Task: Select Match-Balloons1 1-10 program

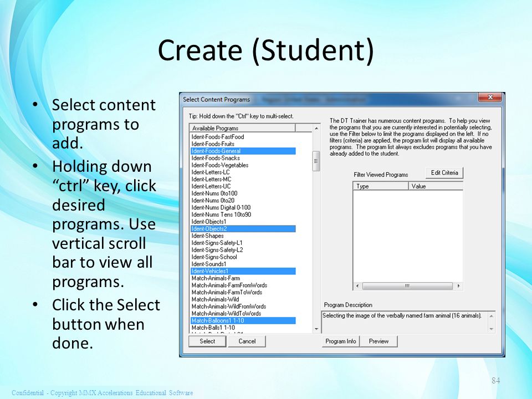Action: [x=243, y=321]
